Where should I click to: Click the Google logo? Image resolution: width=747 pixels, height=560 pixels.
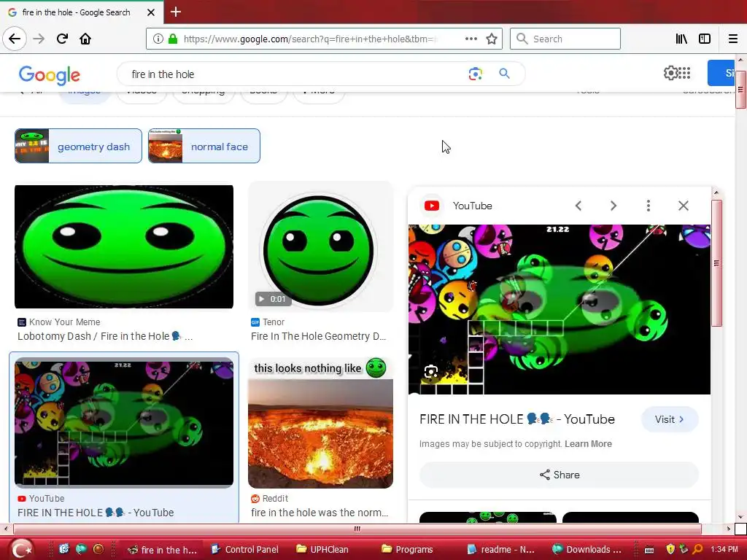(50, 75)
